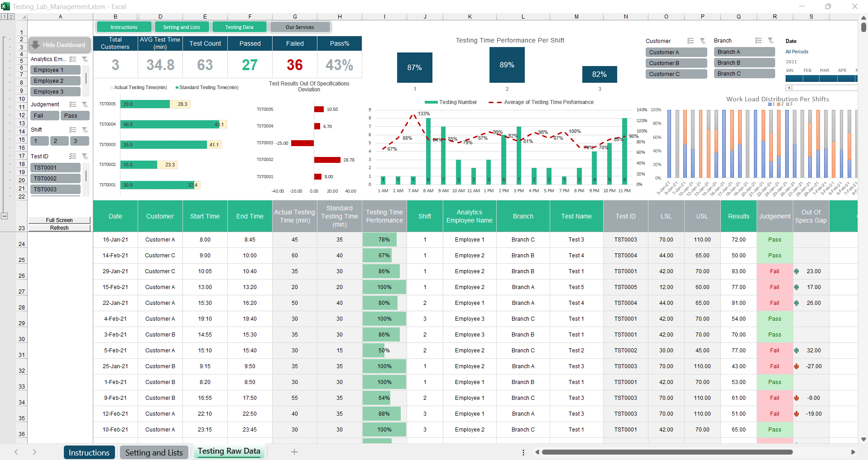Image resolution: width=868 pixels, height=460 pixels.
Task: Click the Refresh button
Action: (59, 228)
